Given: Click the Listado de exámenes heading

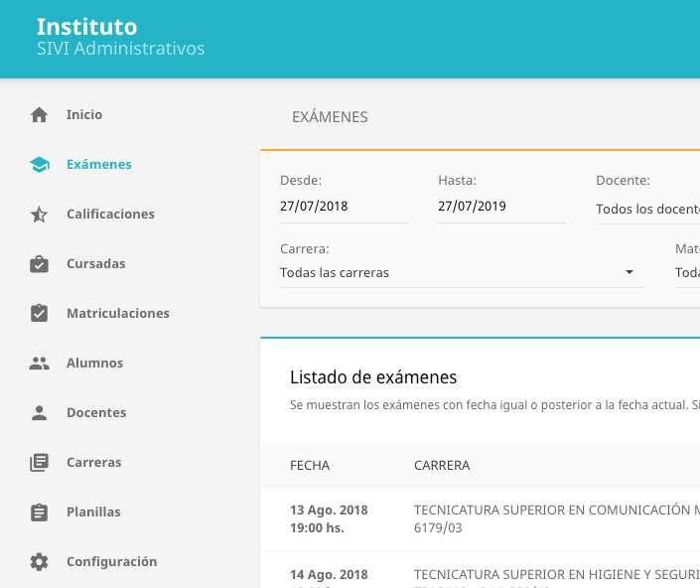Looking at the screenshot, I should click(373, 377).
